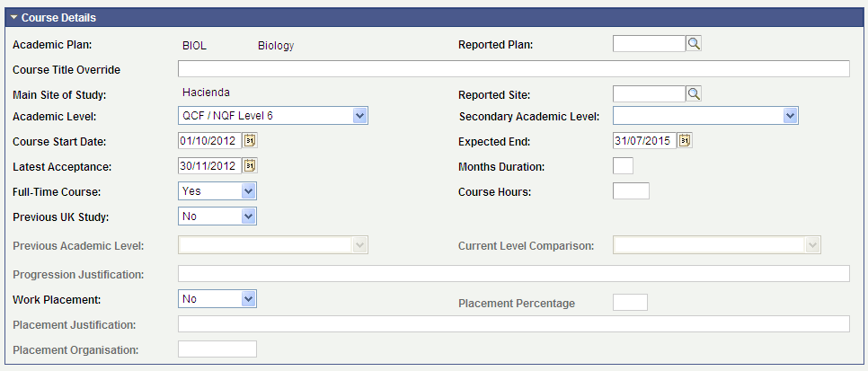Open the Latest Acceptance calendar picker
868x371 pixels.
(x=251, y=165)
